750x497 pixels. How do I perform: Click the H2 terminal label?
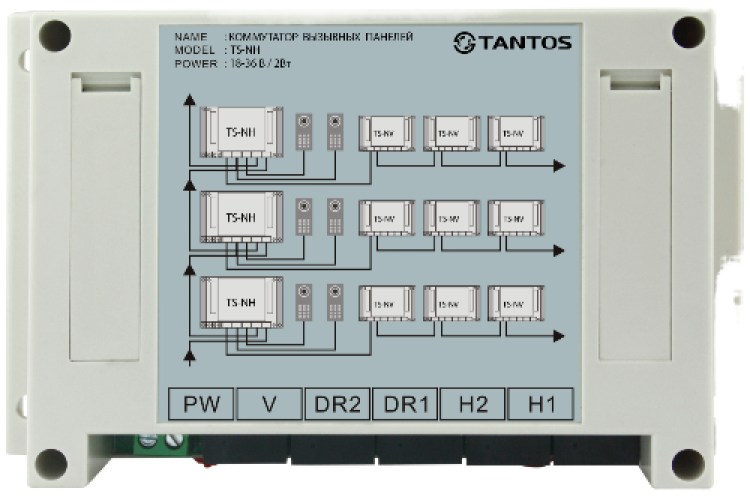(473, 404)
